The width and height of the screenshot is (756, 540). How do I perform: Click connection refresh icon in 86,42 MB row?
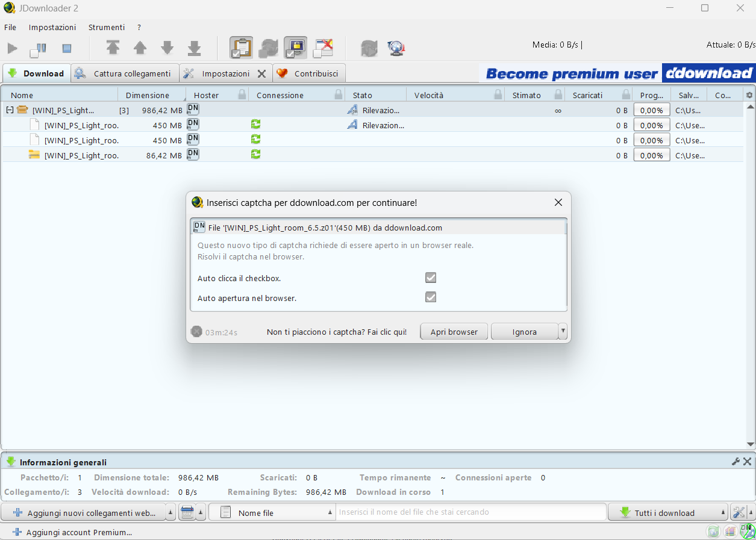(x=255, y=154)
